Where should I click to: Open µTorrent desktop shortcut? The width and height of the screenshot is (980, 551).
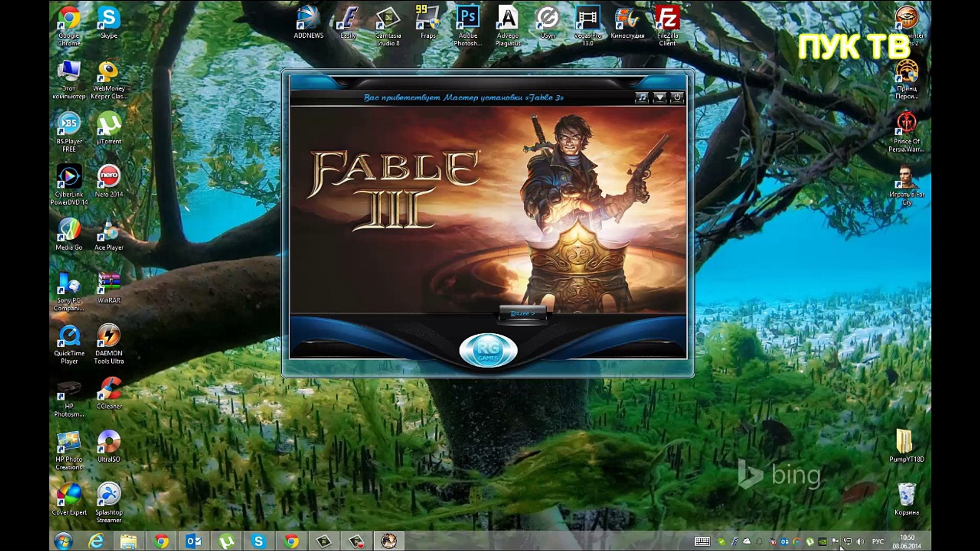109,129
